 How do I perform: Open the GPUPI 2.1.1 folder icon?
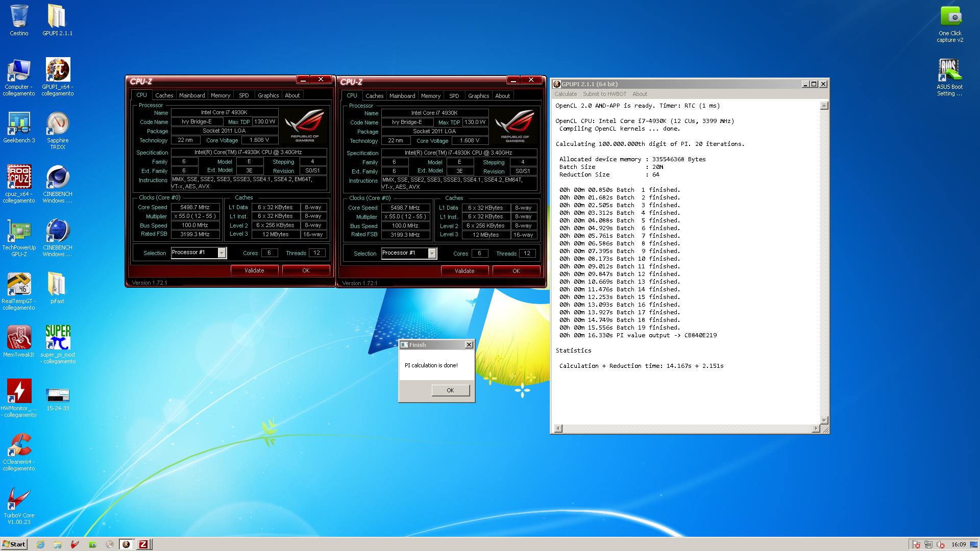point(57,20)
